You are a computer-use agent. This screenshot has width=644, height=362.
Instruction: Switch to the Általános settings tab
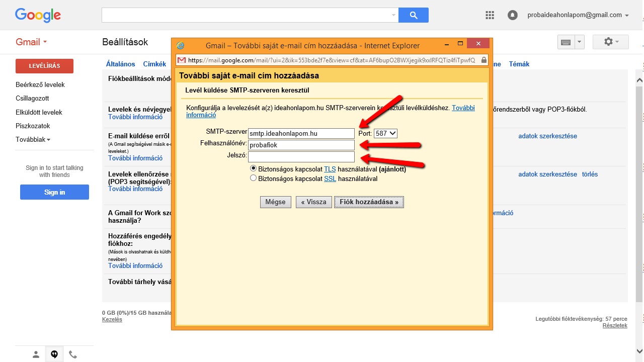point(121,64)
